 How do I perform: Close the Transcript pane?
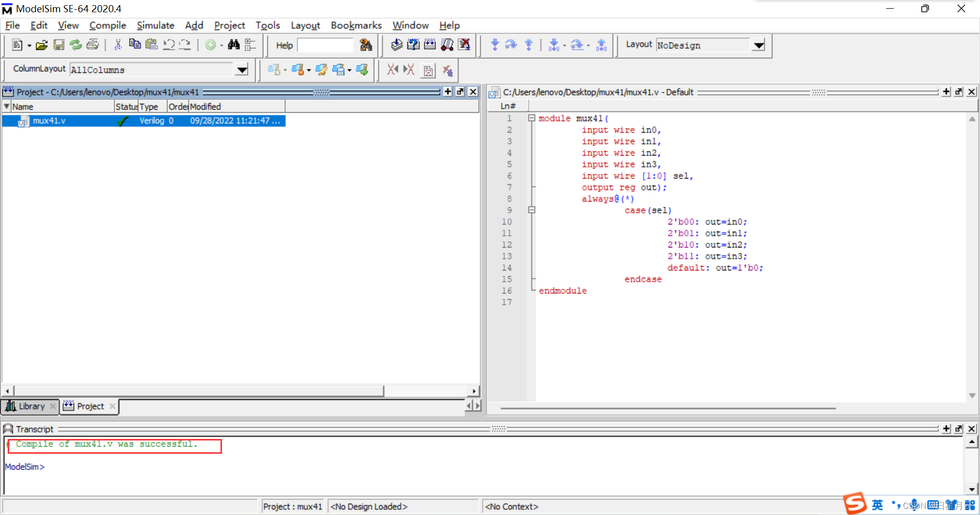972,429
